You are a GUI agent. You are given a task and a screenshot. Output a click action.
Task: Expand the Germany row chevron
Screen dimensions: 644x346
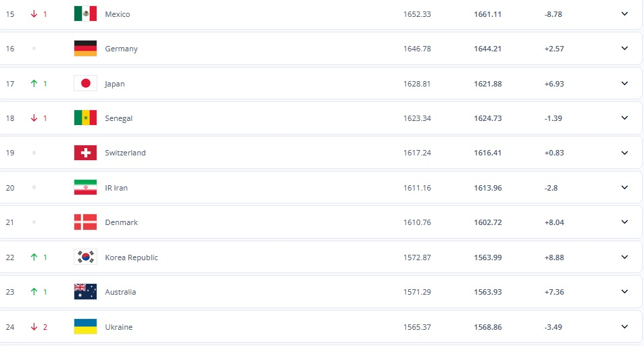(624, 49)
